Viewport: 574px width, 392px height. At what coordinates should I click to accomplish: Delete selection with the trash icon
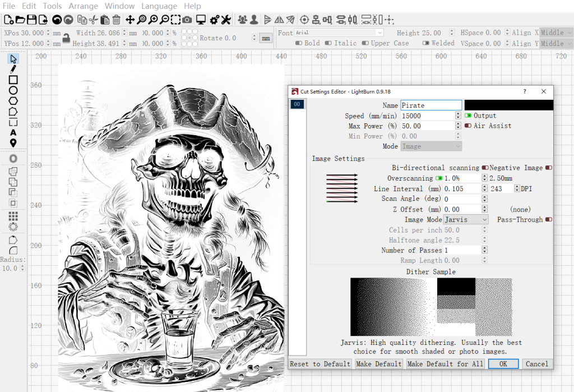tap(116, 20)
